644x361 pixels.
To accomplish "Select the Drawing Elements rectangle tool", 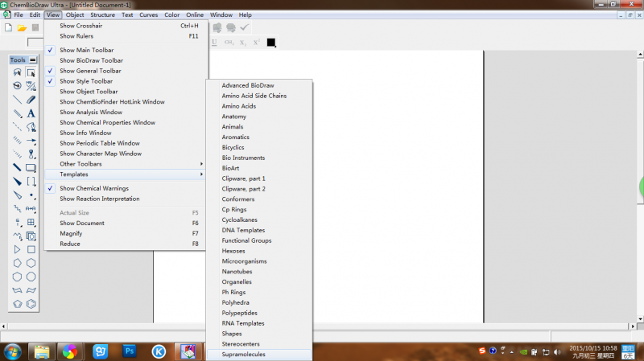I will [31, 167].
